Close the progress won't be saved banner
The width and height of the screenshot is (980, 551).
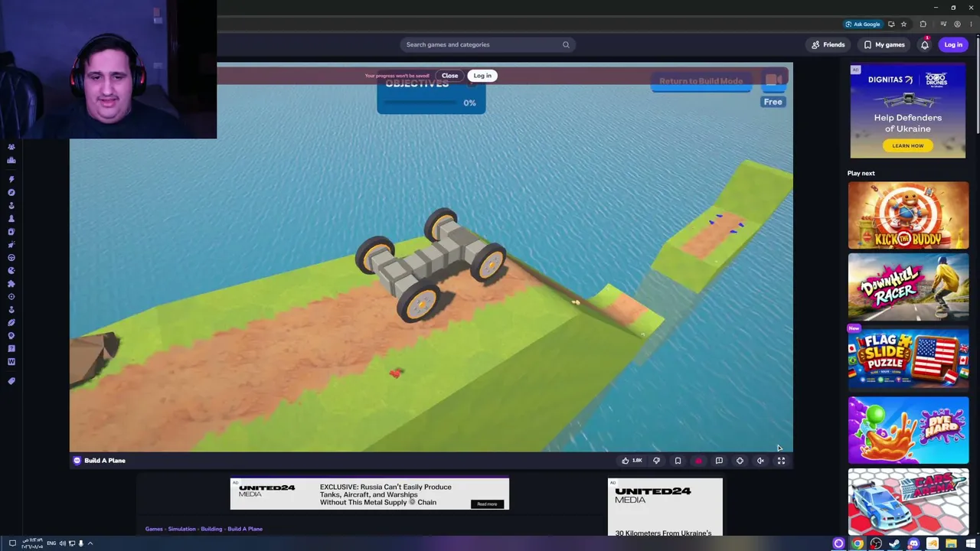[449, 76]
